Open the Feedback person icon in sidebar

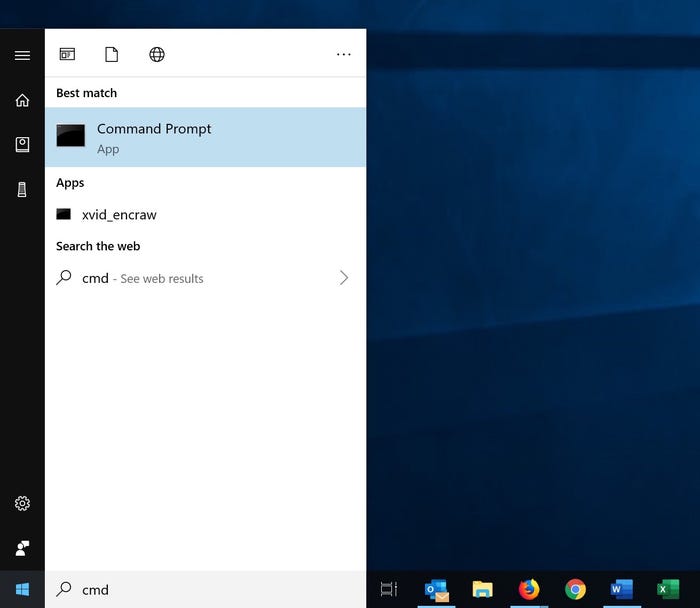tap(22, 548)
